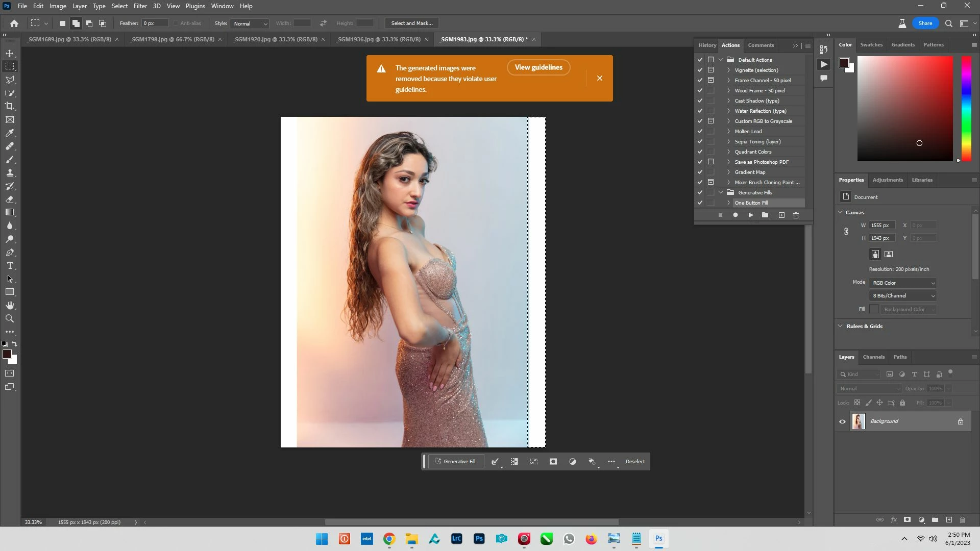Open the Style Normal dropdown
Screen dimensions: 980x551
point(250,23)
